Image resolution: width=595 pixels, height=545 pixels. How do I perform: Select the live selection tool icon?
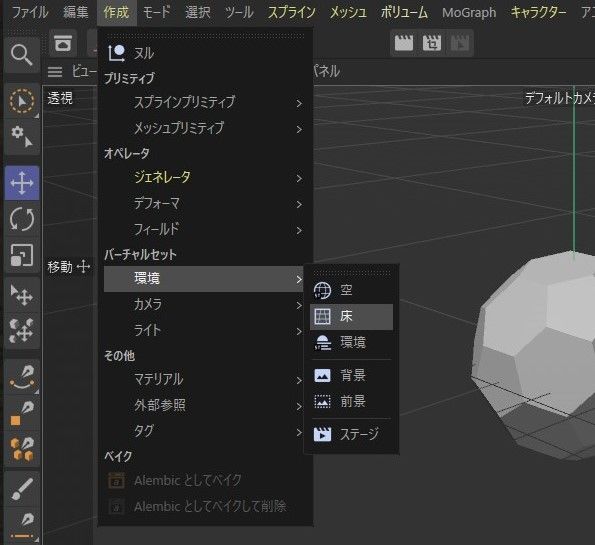pos(22,101)
